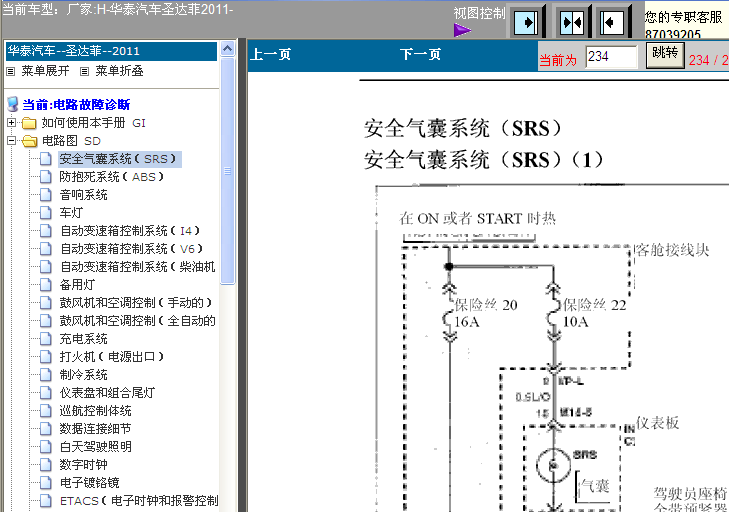Click the 视图控制 label
729x512 pixels.
tap(479, 13)
